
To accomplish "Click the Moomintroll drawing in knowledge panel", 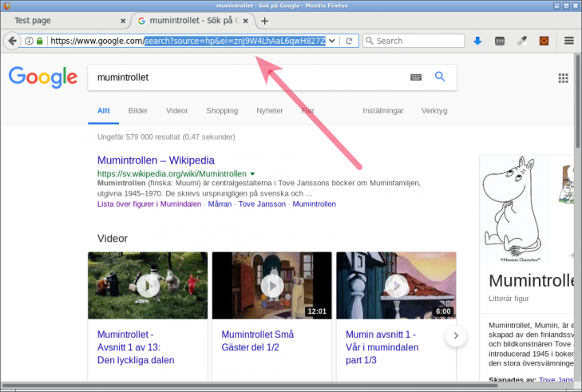I will 513,208.
